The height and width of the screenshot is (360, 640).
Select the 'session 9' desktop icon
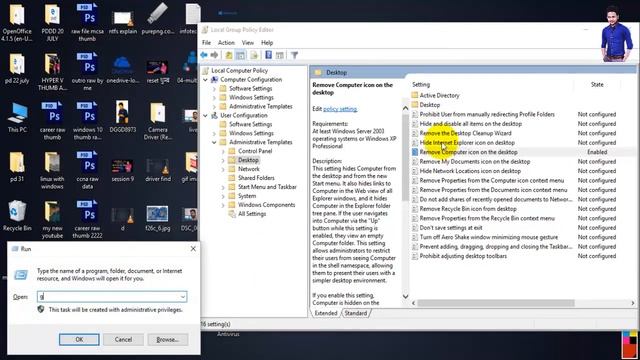click(122, 170)
